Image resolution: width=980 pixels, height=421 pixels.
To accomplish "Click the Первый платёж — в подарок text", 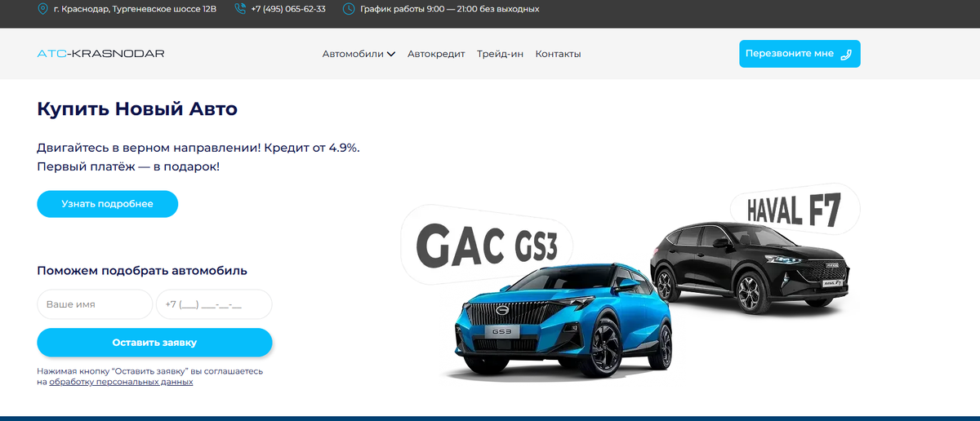I will [x=128, y=167].
